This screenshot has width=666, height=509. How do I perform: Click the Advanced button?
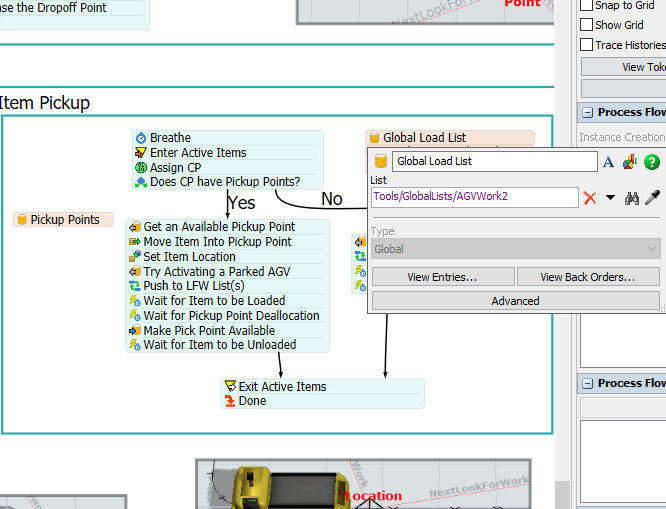[515, 301]
